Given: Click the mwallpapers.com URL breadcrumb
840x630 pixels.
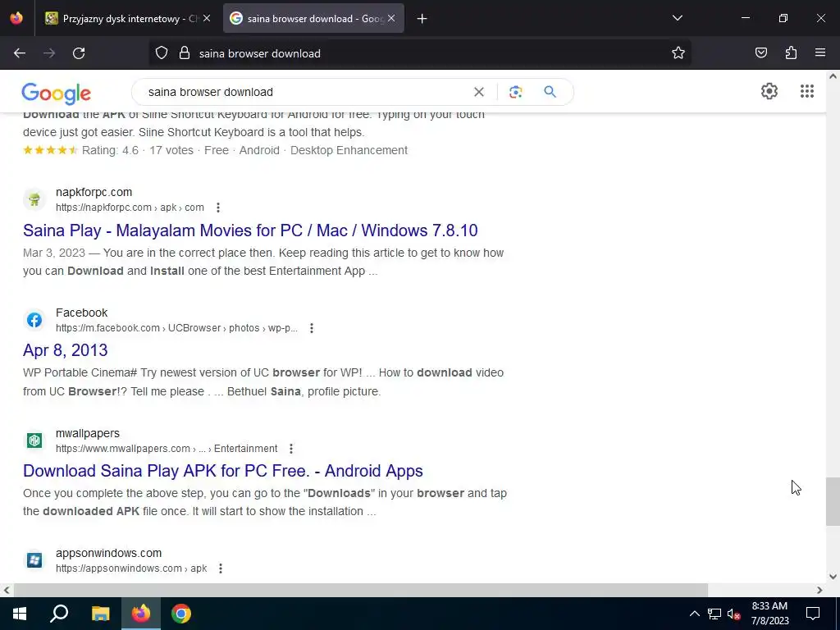Looking at the screenshot, I should 167,449.
